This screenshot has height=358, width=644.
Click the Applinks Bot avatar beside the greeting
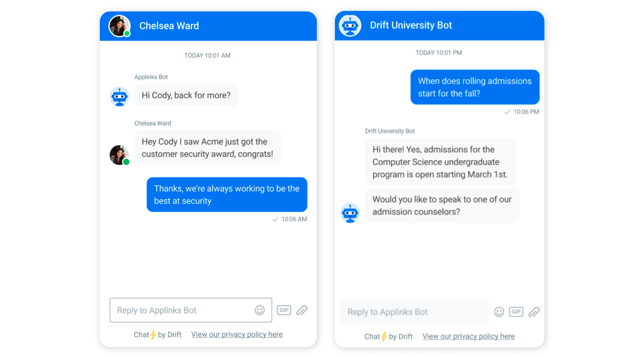(119, 96)
